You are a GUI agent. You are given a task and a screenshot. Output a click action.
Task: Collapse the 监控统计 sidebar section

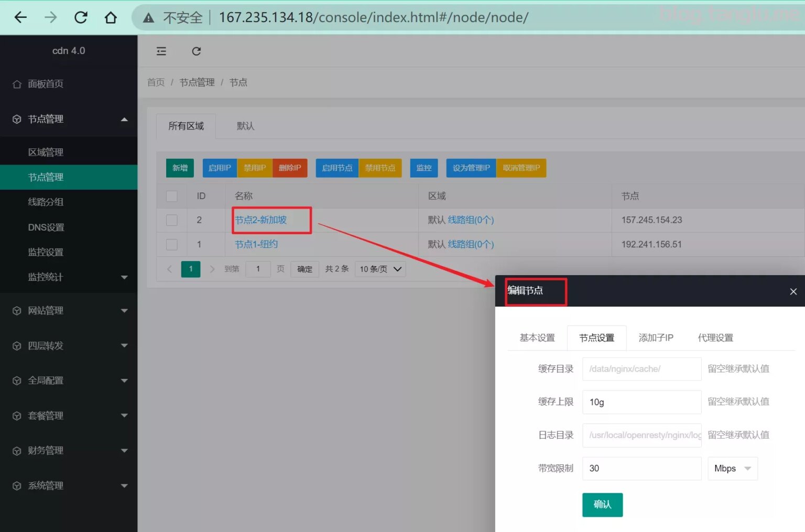tap(124, 277)
